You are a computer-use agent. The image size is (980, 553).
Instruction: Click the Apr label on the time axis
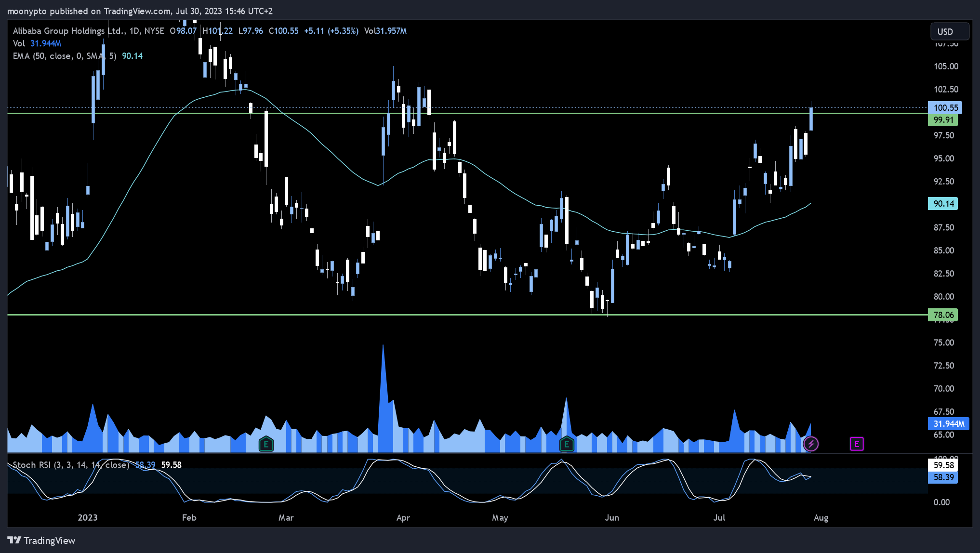[x=403, y=517]
